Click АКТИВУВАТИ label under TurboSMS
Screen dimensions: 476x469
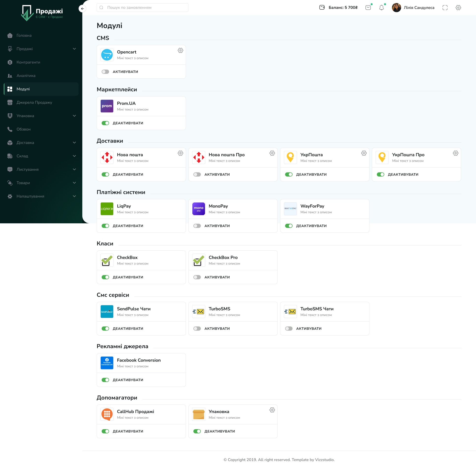(217, 329)
